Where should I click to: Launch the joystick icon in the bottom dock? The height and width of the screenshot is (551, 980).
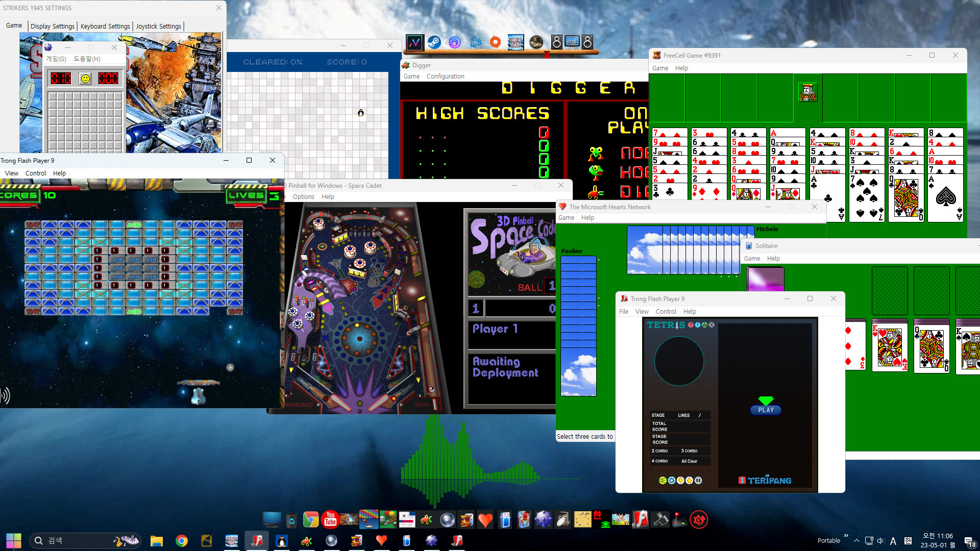pos(678,519)
